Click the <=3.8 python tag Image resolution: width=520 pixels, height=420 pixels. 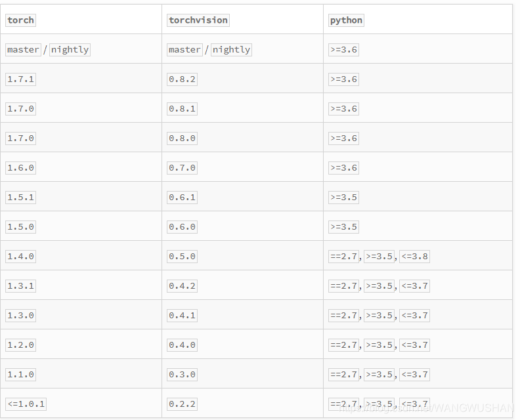pyautogui.click(x=414, y=257)
